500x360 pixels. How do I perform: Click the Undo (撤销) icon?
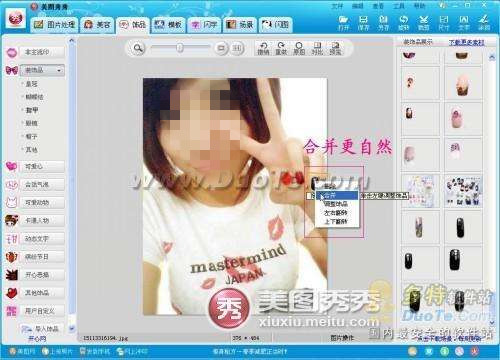point(263,49)
